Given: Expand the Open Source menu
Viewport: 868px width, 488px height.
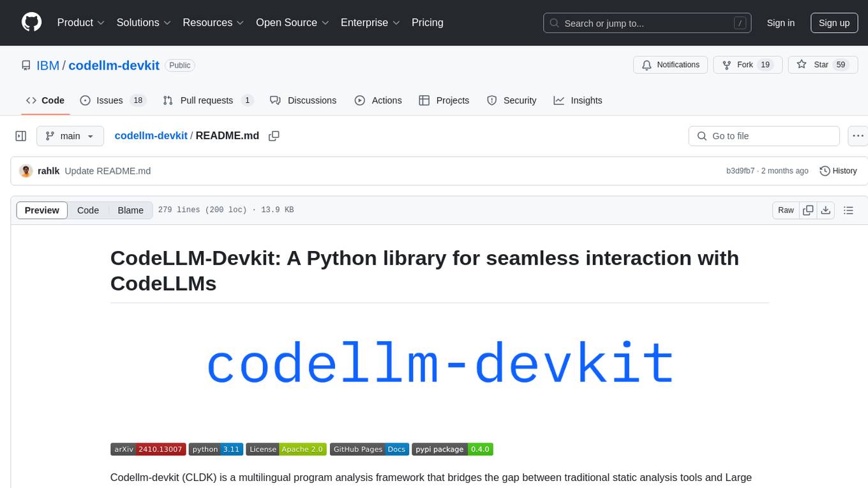Looking at the screenshot, I should point(292,22).
